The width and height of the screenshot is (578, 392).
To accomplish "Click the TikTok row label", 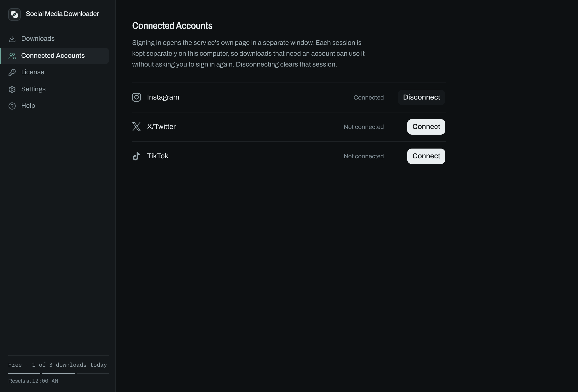I will tap(158, 156).
